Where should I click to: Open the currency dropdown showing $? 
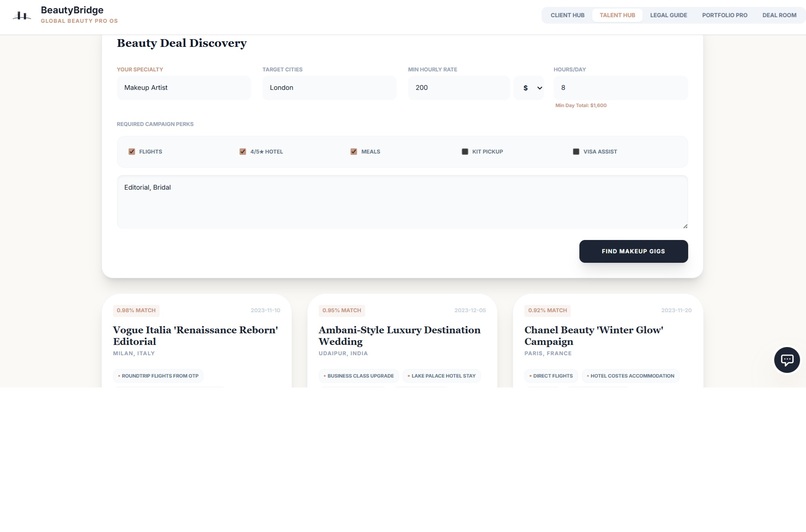(529, 88)
